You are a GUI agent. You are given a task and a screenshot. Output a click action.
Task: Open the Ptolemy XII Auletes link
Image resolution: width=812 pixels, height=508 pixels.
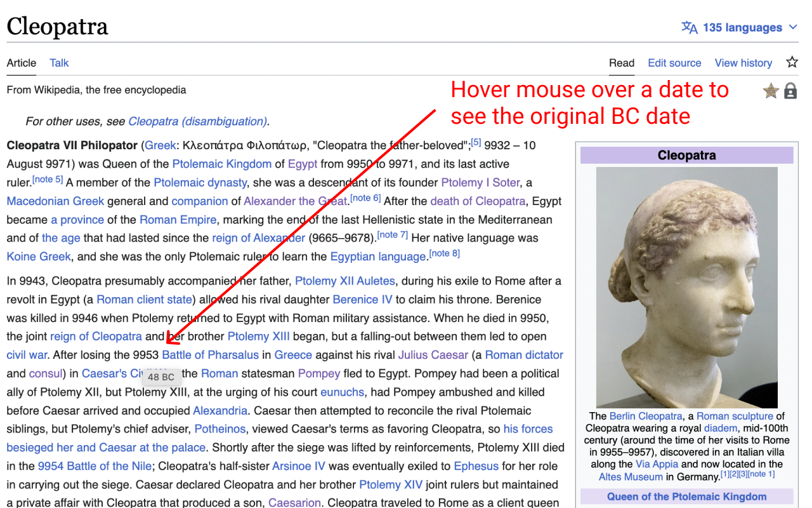coord(344,281)
